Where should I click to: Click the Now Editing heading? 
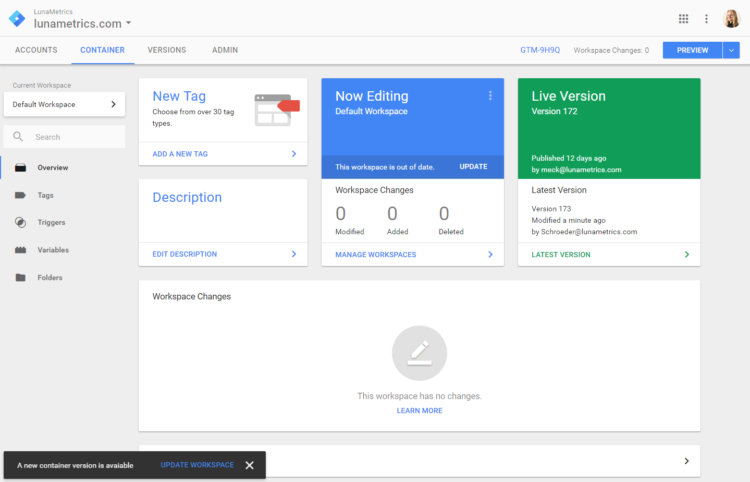click(x=372, y=96)
